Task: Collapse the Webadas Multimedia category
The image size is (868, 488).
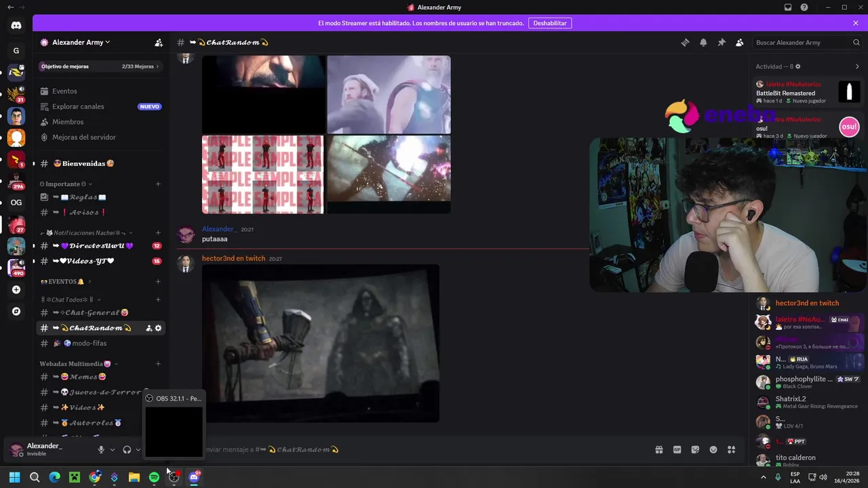Action: (x=79, y=364)
